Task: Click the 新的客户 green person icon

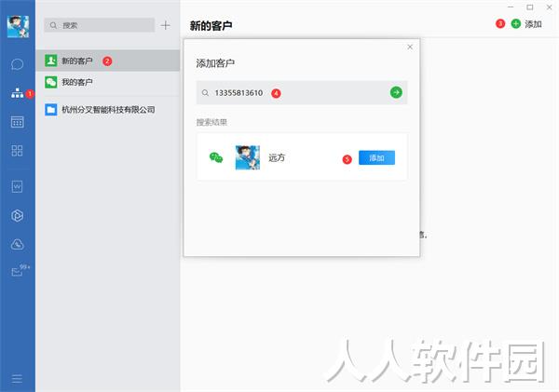Action: click(x=51, y=61)
